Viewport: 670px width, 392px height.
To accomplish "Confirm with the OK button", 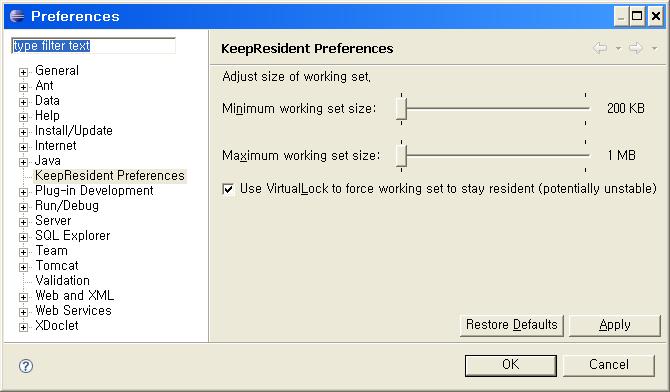I will [511, 365].
